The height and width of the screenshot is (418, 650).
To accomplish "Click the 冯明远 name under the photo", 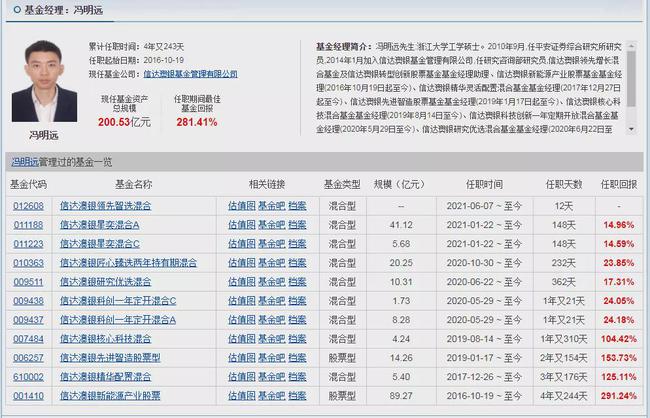I will coord(44,135).
